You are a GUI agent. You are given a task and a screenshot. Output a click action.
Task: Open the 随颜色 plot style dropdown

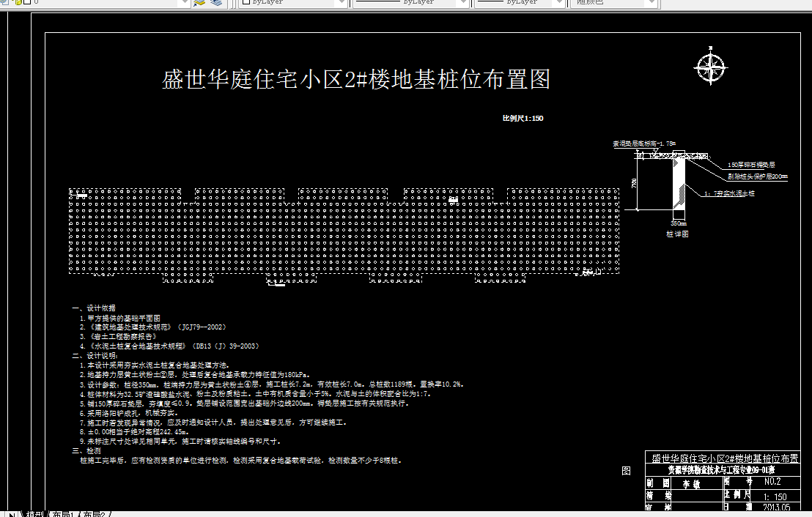(x=652, y=3)
